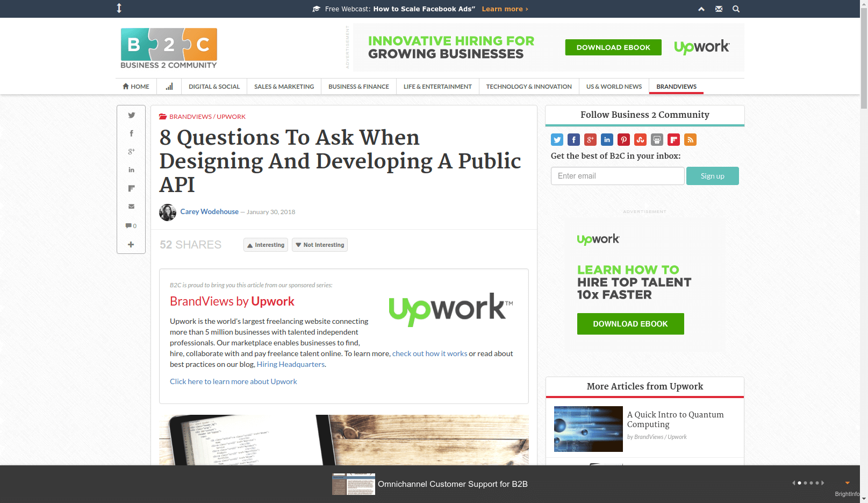Click Learn more webcast link
Image resolution: width=868 pixels, height=503 pixels.
[x=505, y=9]
